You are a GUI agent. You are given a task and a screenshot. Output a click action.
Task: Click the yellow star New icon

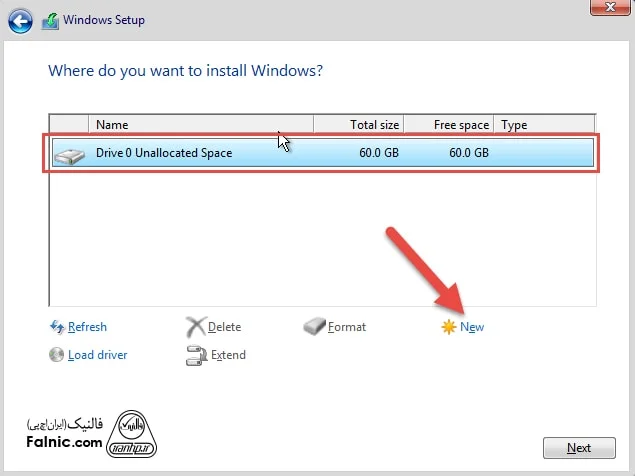click(449, 327)
